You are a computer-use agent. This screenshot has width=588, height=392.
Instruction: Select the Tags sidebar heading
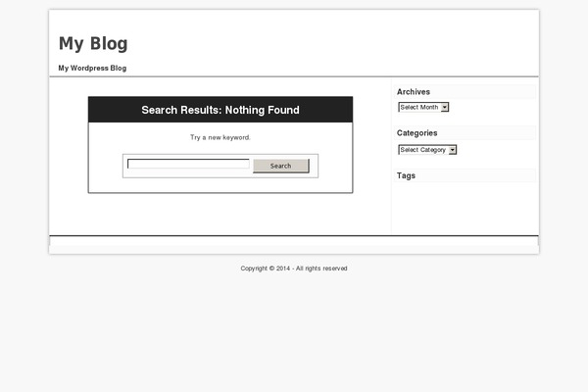[x=407, y=176]
